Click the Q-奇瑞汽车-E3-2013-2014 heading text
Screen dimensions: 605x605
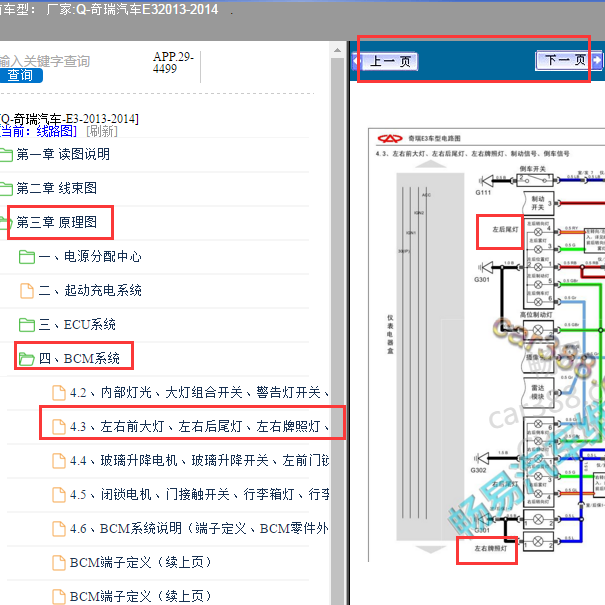pos(69,119)
